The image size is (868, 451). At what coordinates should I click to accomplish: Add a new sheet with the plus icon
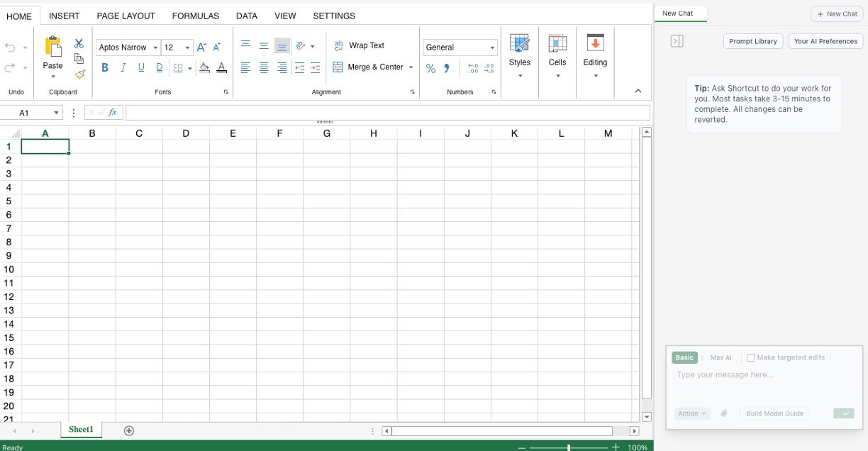[x=129, y=430]
